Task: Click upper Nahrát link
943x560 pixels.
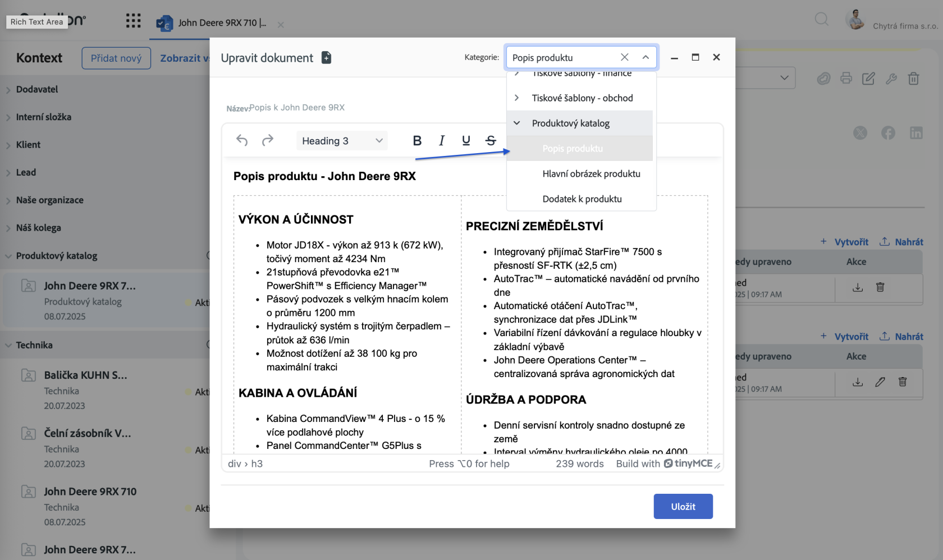Action: [x=901, y=242]
